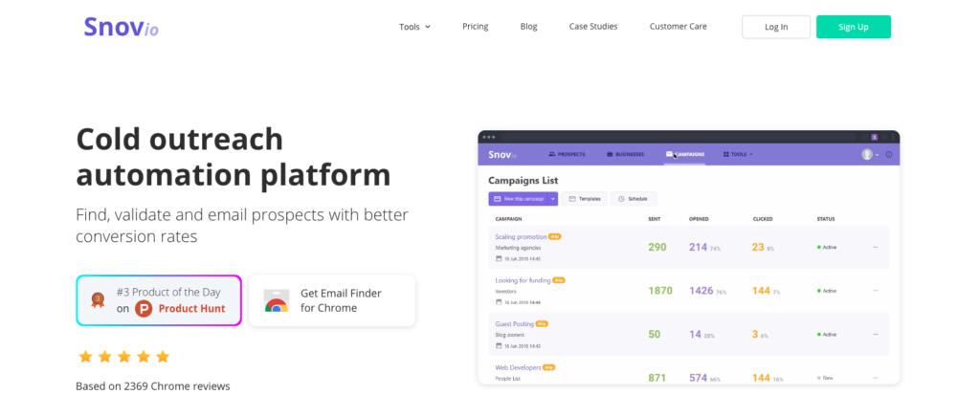Expand the New drip campaign dropdown arrow
980x418 pixels.
(552, 199)
